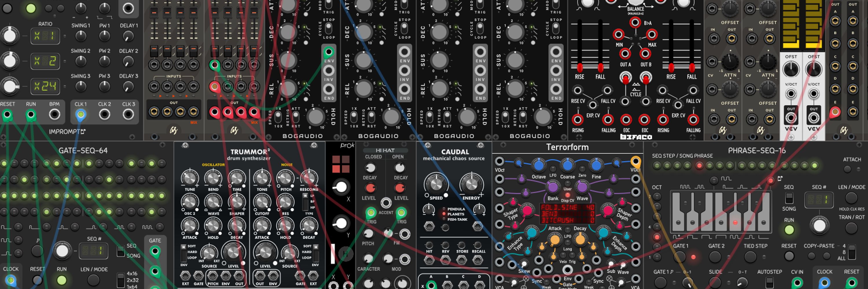Toggle the Trummor LP/BP/HP TYPE switch
The height and width of the screenshot is (289, 868).
point(305,202)
